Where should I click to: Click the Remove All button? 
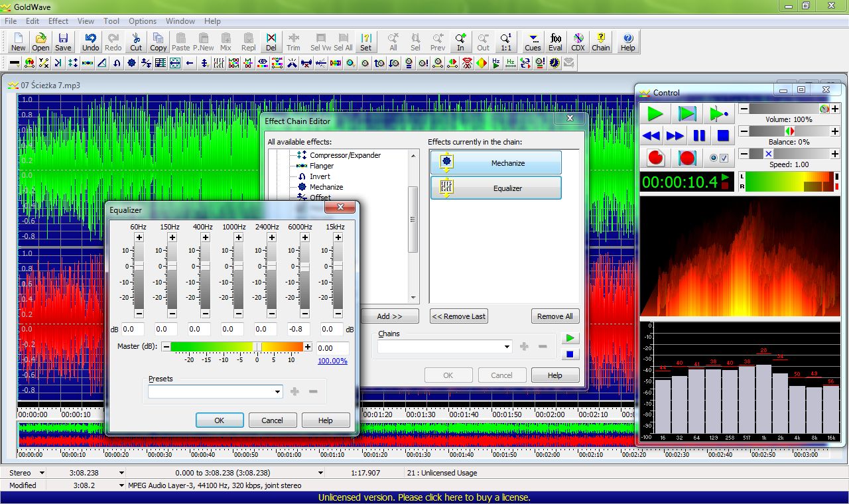pyautogui.click(x=555, y=316)
